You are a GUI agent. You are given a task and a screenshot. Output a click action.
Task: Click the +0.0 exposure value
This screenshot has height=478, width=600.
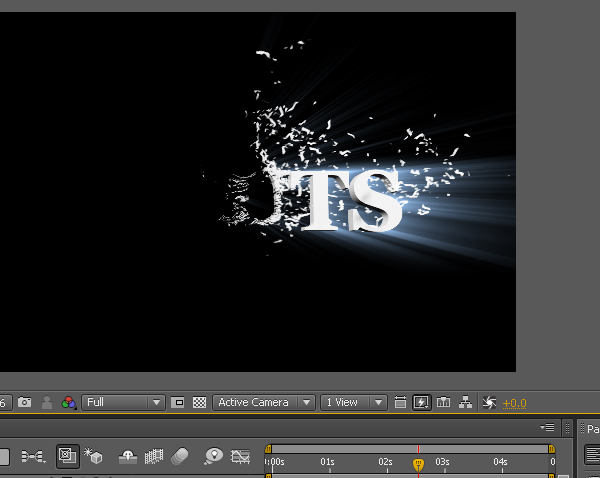point(514,403)
